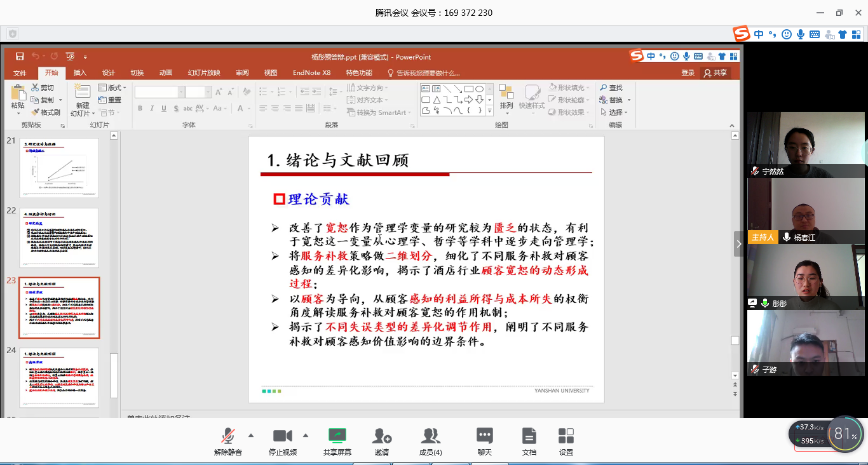Select slide 22 thumbnail
This screenshot has height=465, width=868.
tap(60, 237)
